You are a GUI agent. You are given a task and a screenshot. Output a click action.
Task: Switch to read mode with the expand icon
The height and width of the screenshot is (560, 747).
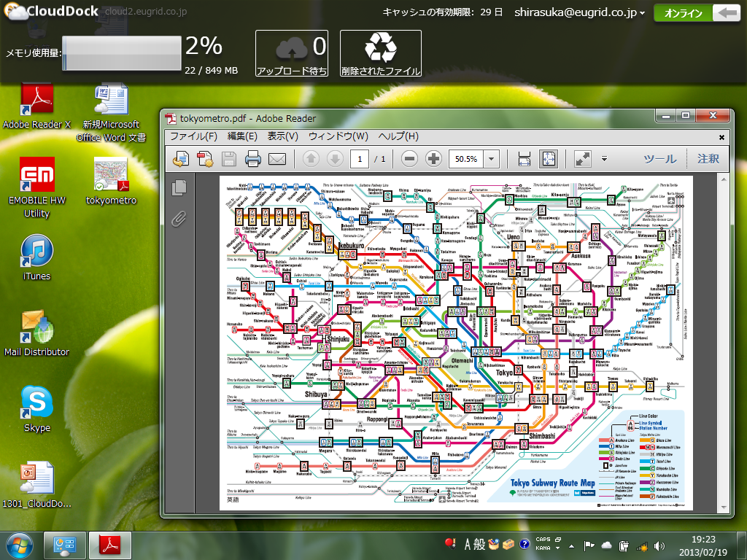click(583, 158)
